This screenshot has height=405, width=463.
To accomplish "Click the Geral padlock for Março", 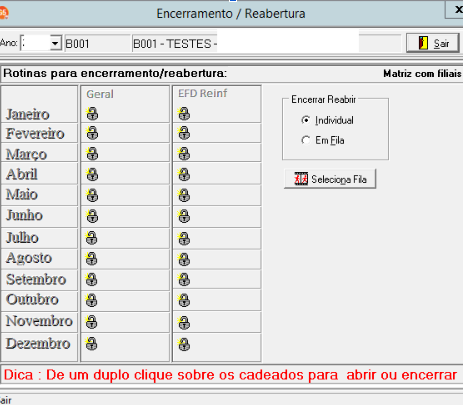I will click(x=92, y=154).
